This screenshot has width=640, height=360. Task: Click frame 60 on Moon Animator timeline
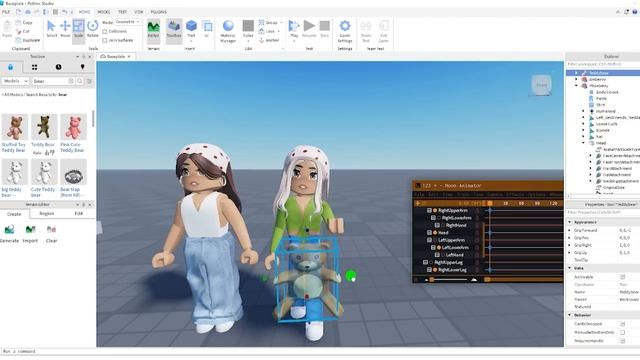pos(521,203)
